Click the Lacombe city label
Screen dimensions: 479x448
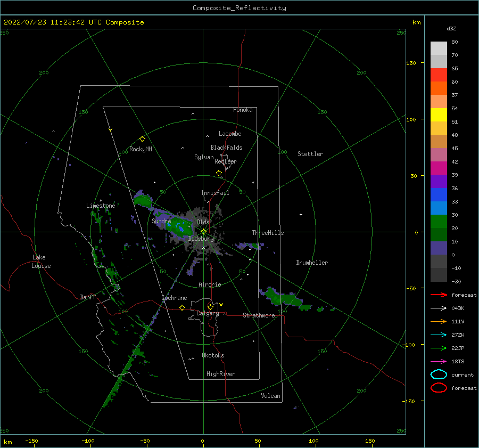[x=230, y=134]
